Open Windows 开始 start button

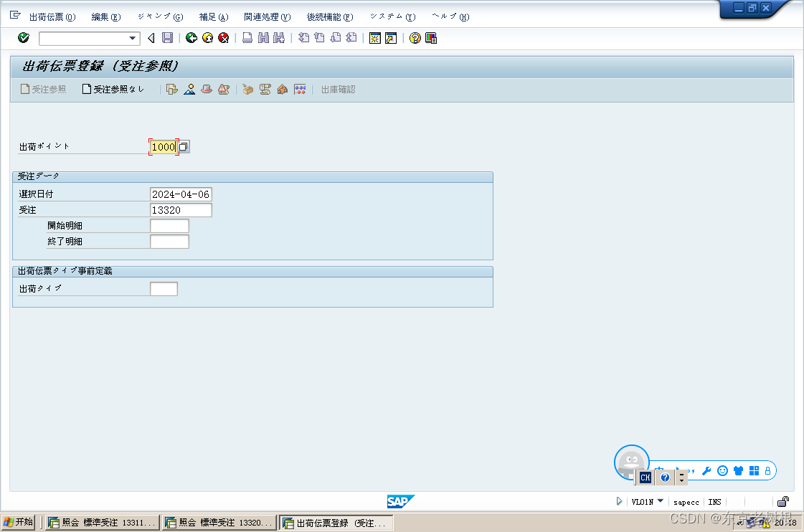click(19, 522)
